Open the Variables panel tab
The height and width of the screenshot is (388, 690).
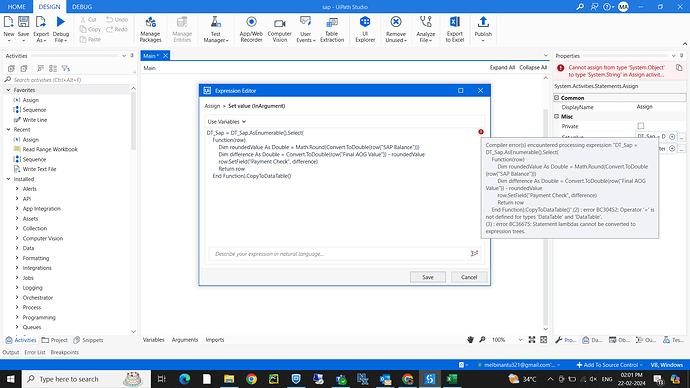(154, 340)
